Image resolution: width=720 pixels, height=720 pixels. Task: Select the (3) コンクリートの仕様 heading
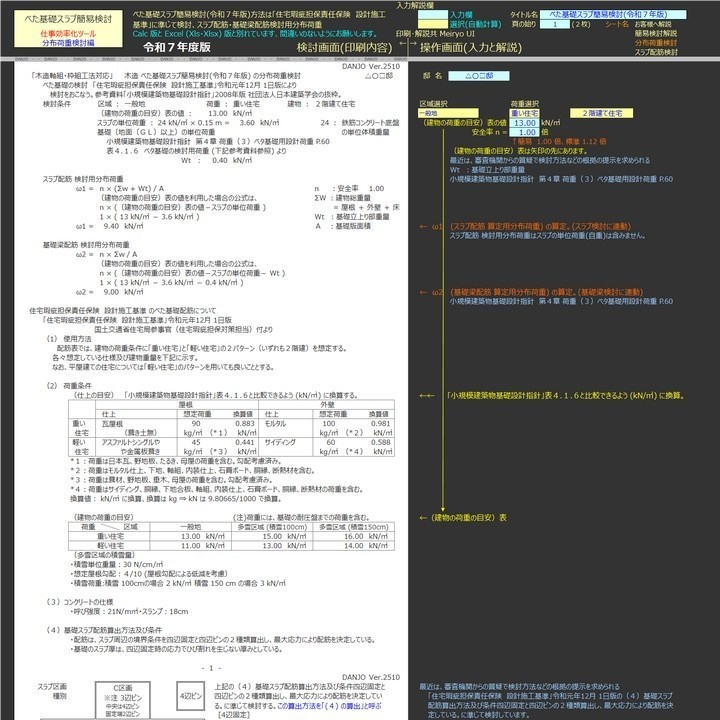[x=79, y=602]
